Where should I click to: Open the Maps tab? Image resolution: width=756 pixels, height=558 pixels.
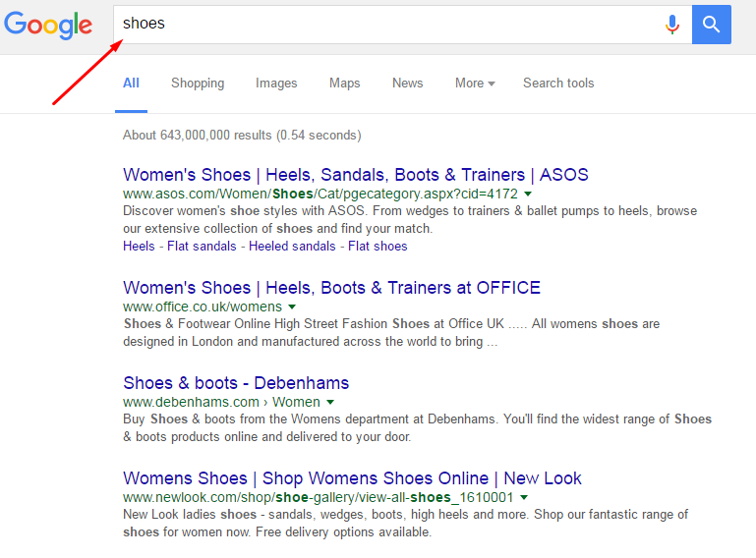345,83
